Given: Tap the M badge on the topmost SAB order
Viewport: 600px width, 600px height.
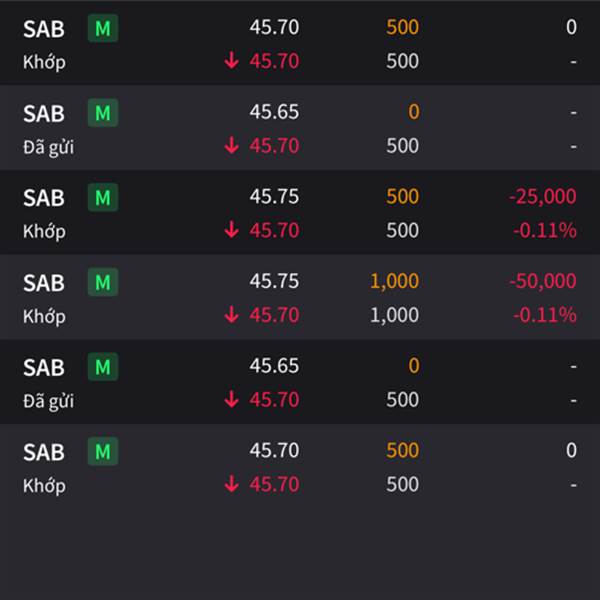Looking at the screenshot, I should (103, 28).
